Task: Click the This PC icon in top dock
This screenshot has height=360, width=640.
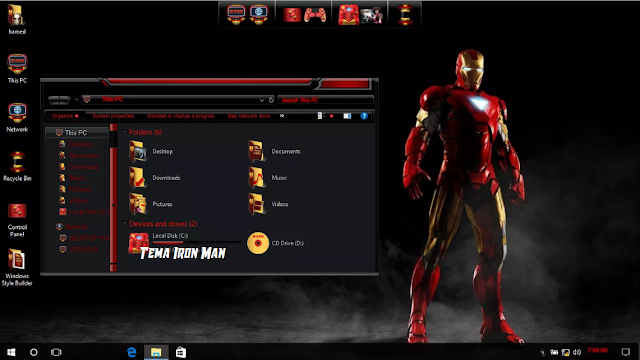Action: point(236,15)
